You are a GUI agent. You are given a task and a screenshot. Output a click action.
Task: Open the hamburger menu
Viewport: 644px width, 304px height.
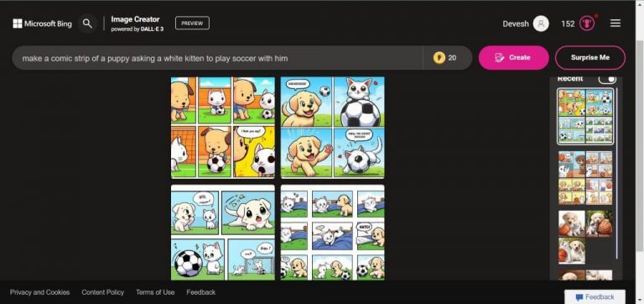615,24
